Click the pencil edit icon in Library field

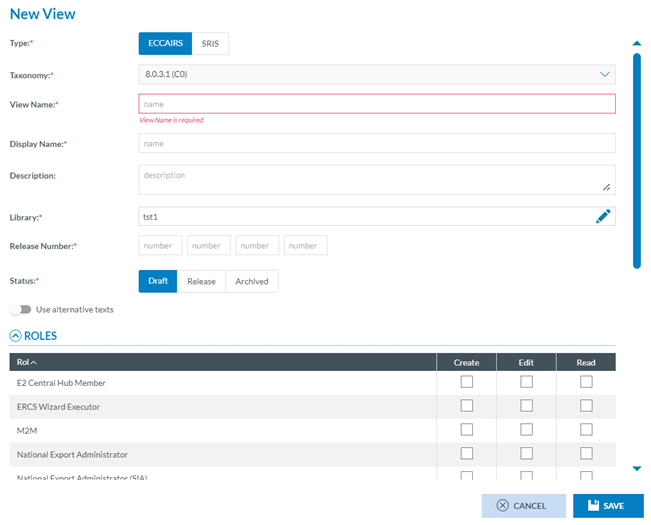(602, 216)
